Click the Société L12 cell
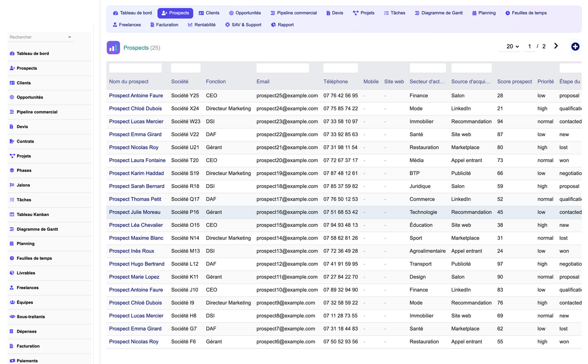This screenshot has height=364, width=588. [x=185, y=264]
